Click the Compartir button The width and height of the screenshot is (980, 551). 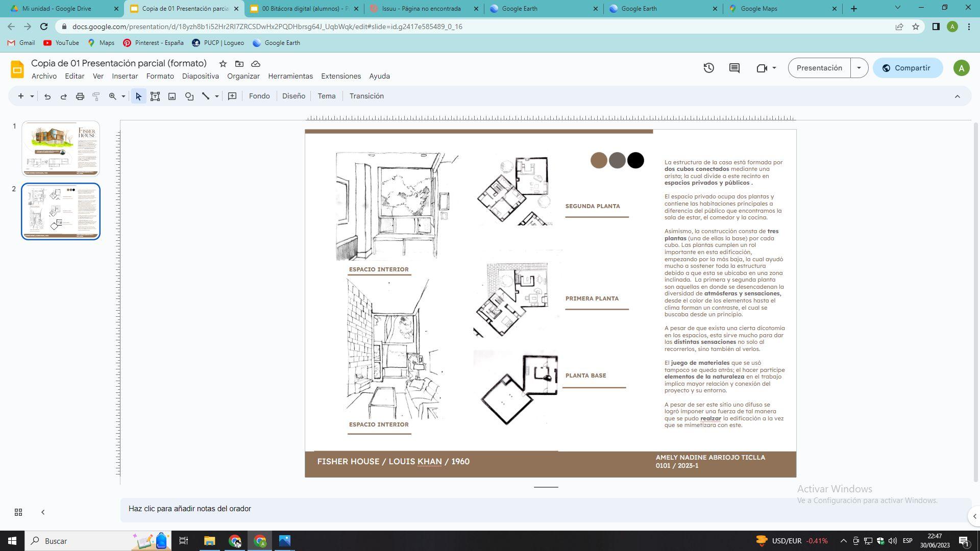click(908, 68)
